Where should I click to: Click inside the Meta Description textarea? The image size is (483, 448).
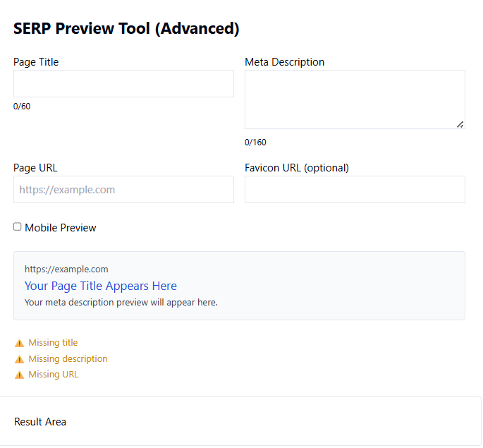[x=354, y=99]
